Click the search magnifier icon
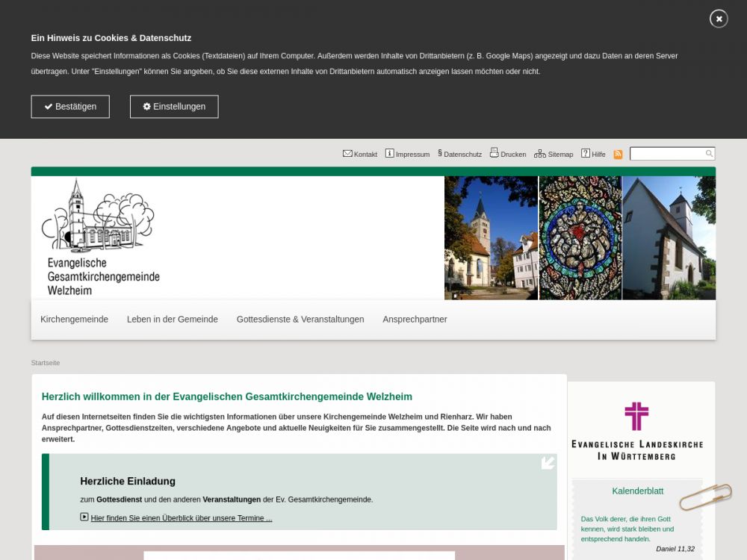 click(x=709, y=154)
